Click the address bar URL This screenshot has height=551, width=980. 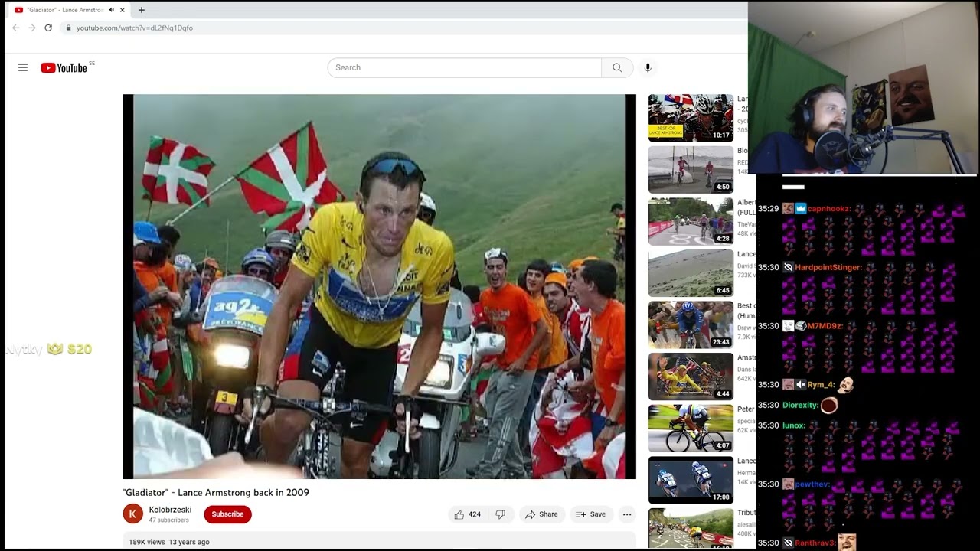point(135,28)
